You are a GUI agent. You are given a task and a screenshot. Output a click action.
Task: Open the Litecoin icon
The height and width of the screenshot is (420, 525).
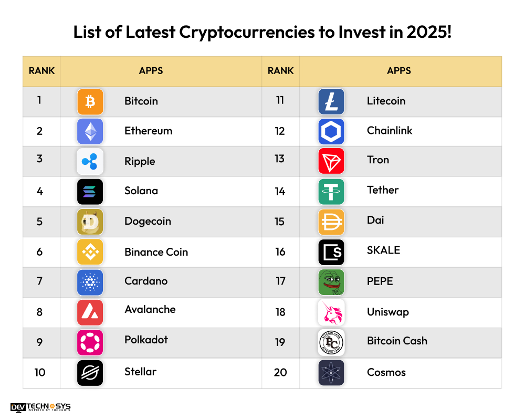(x=331, y=101)
